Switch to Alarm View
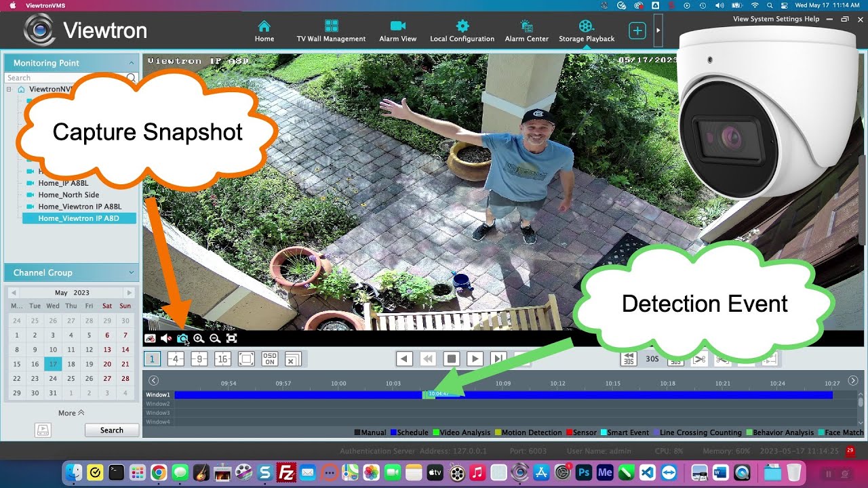 point(398,31)
